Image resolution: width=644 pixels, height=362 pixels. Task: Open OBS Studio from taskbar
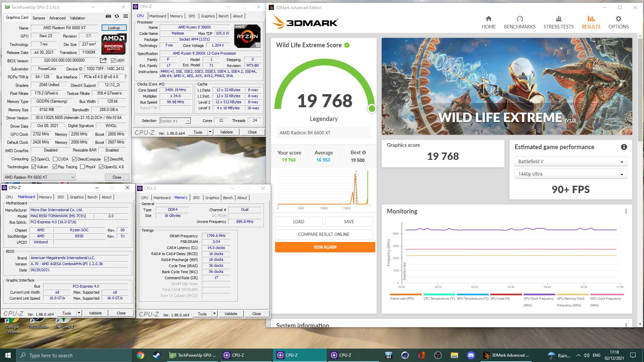(x=438, y=355)
